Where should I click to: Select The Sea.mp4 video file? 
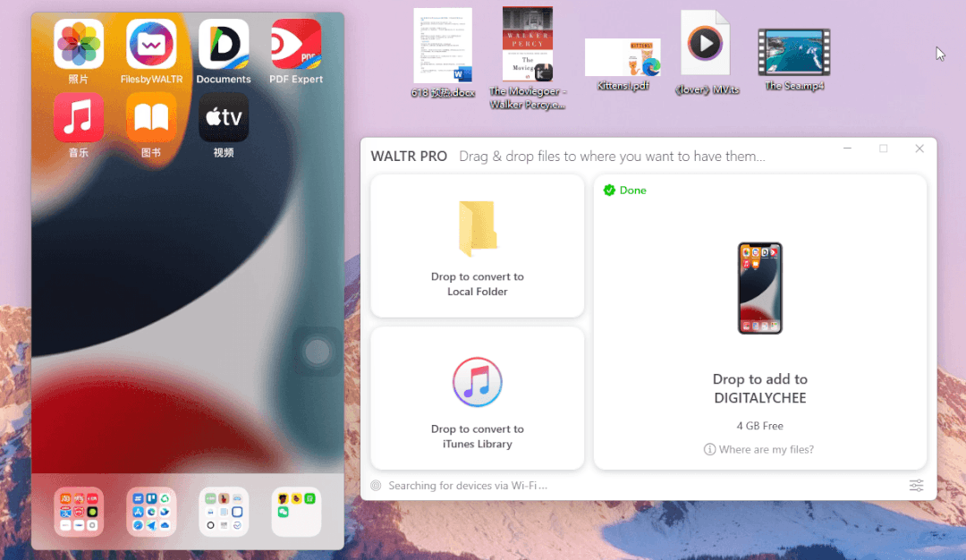point(794,60)
